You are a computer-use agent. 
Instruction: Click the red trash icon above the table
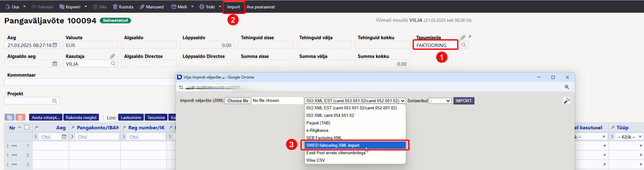[x=20, y=118]
